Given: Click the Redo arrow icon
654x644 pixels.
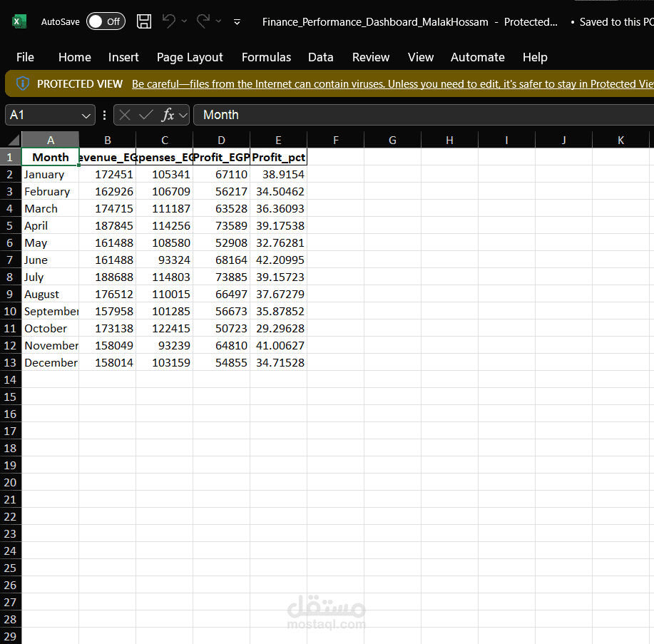Looking at the screenshot, I should 203,21.
